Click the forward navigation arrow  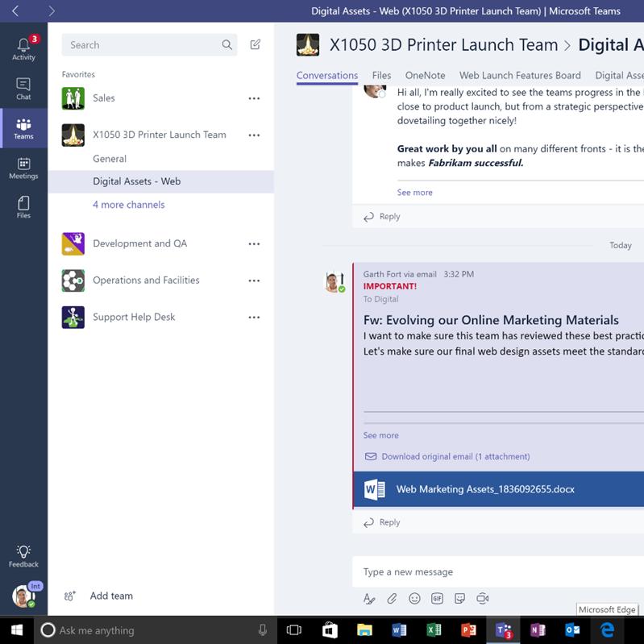click(52, 10)
